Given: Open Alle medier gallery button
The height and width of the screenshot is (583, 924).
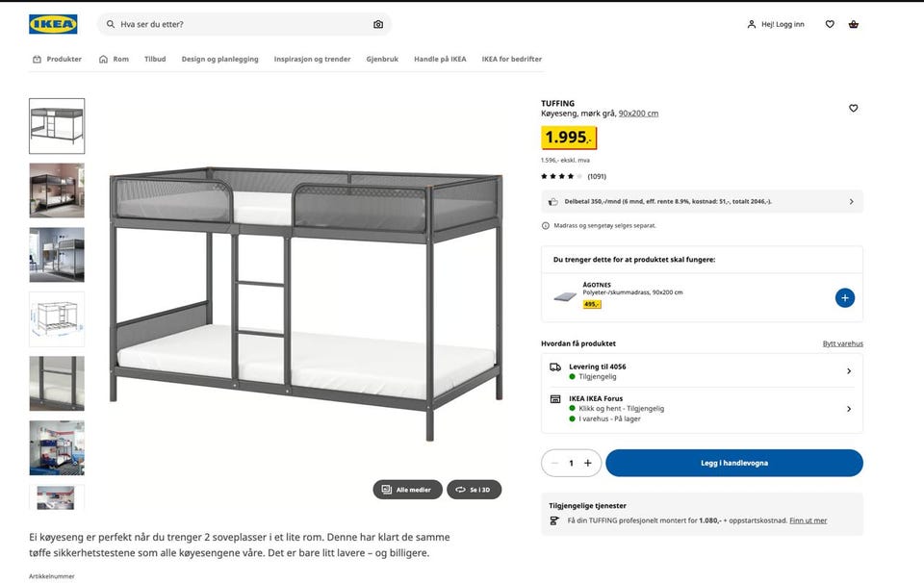Looking at the screenshot, I should pyautogui.click(x=407, y=490).
